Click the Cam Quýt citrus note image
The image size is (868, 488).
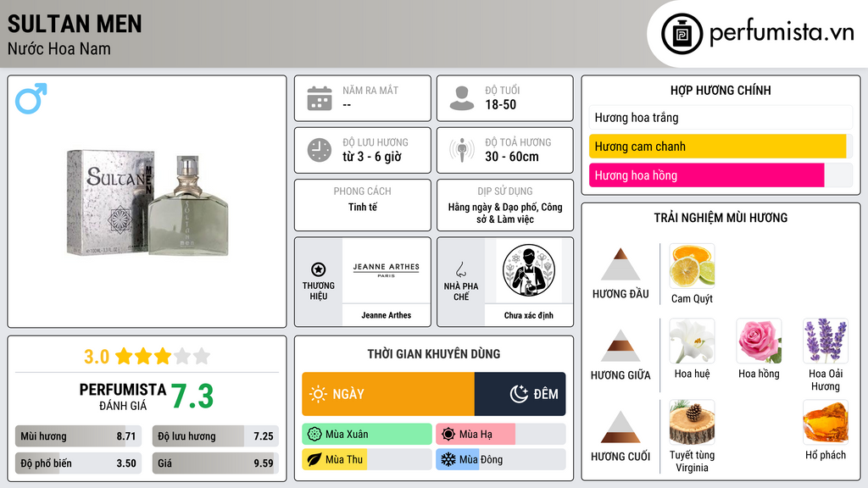pyautogui.click(x=692, y=266)
